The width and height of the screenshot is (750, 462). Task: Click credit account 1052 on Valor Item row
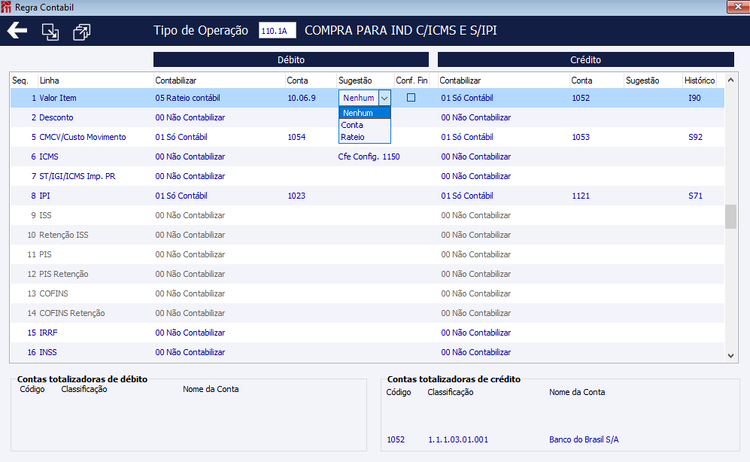[581, 98]
